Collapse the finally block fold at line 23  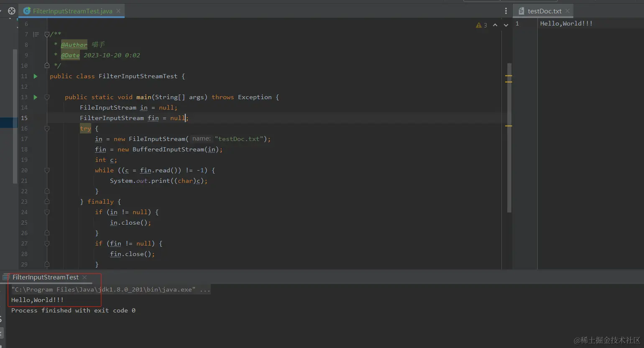(x=47, y=202)
